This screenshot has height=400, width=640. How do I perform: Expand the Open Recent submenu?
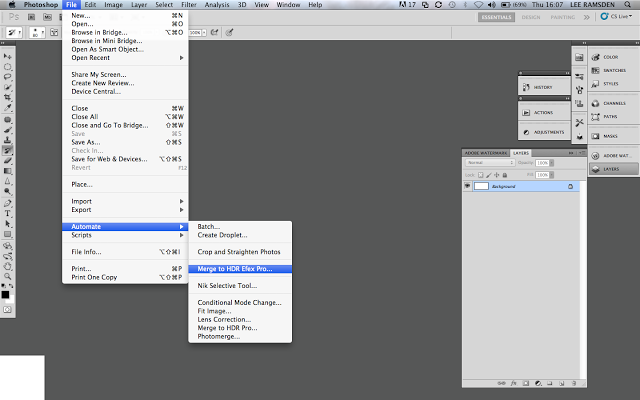(x=127, y=58)
